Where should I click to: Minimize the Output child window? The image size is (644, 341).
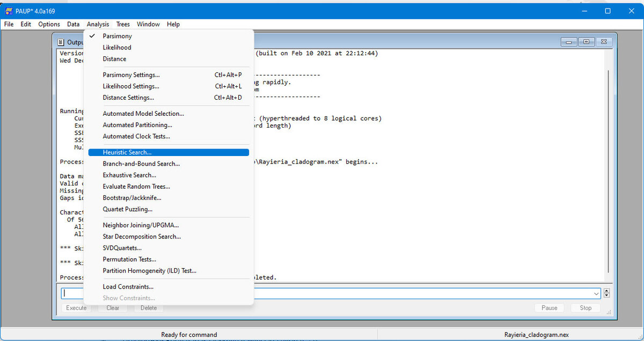569,42
